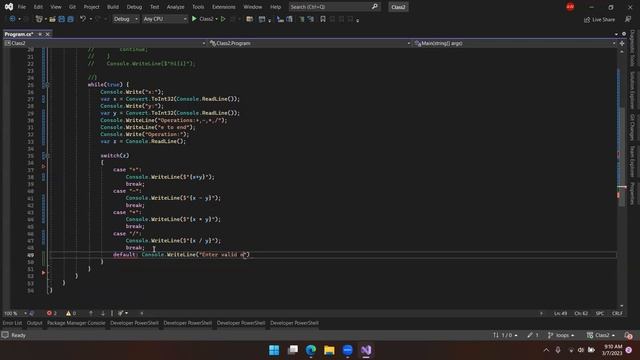The width and height of the screenshot is (640, 360).
Task: Click the Open File folder icon
Action: point(52,19)
